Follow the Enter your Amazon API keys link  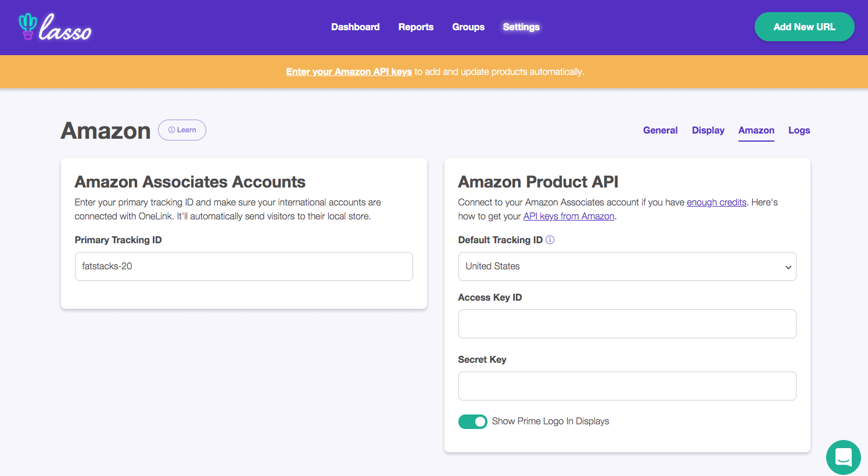[349, 71]
